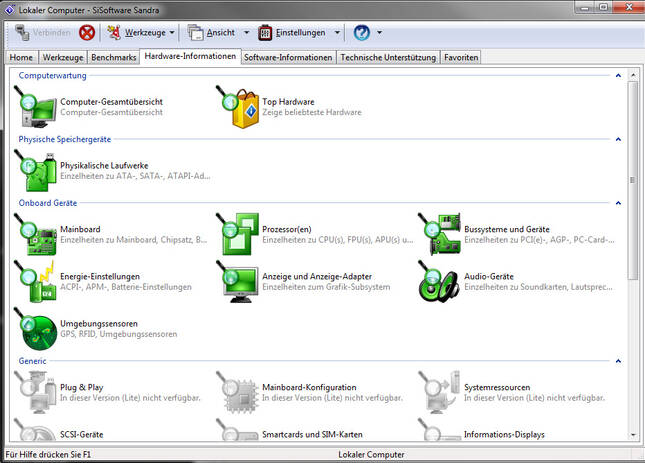Screen dimensions: 645x463
Task: Open Physikalische Laufwerke drive icon
Action: (x=37, y=169)
